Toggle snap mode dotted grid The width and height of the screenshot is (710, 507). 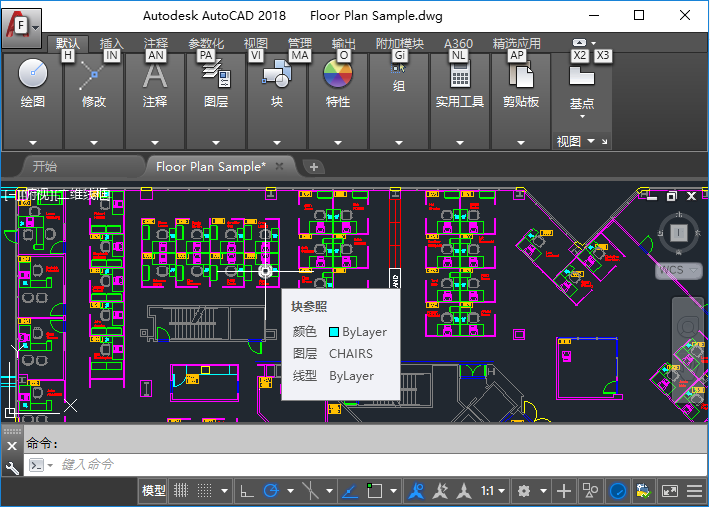(204, 491)
